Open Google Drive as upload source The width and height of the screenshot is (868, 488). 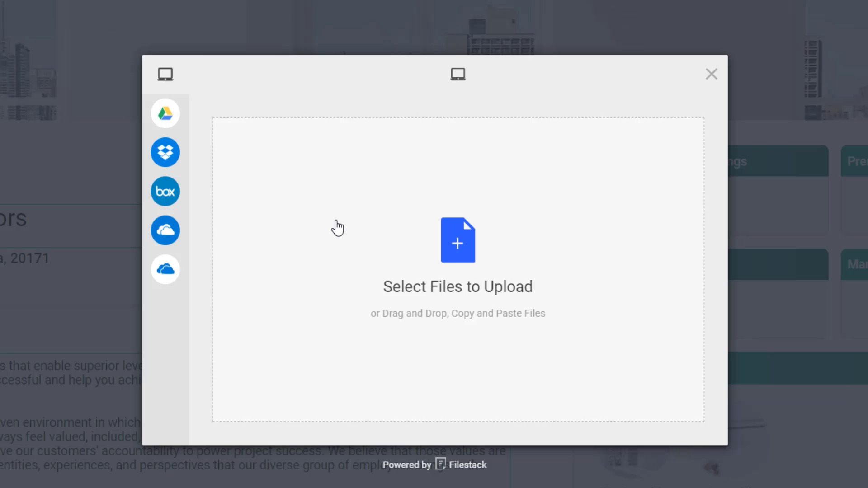[x=165, y=113]
